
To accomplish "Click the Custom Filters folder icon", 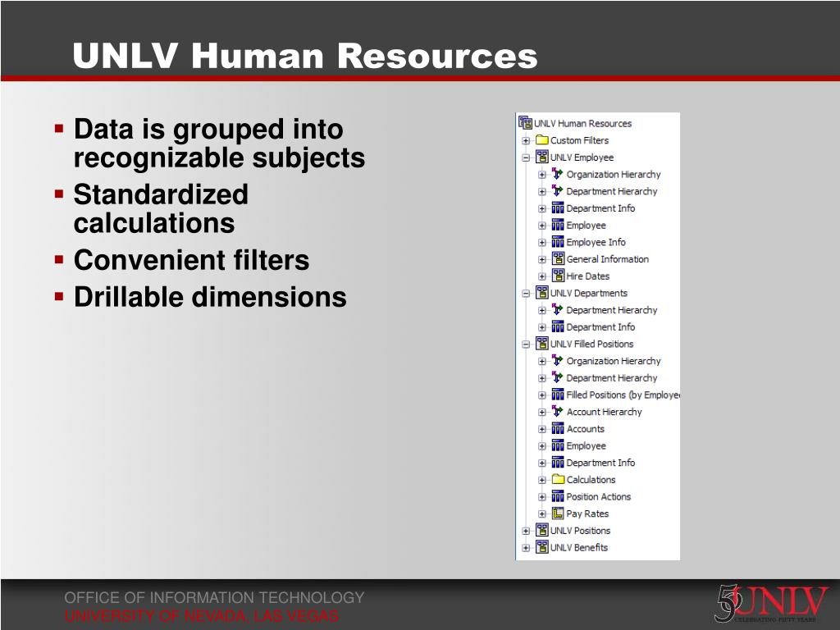I will point(542,139).
